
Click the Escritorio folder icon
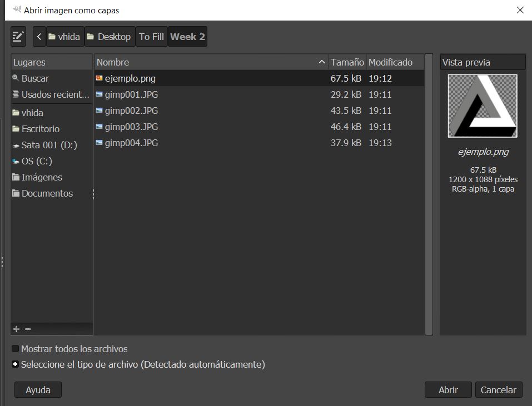point(16,129)
